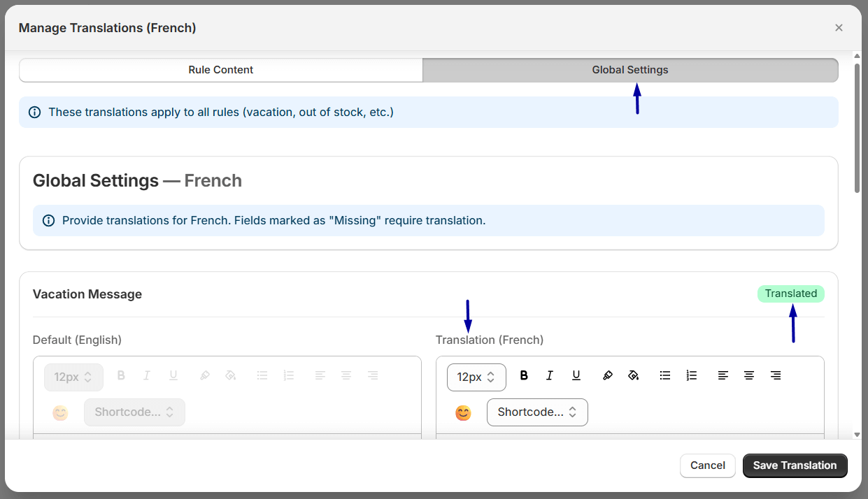The height and width of the screenshot is (499, 868).
Task: Right-align text in the French editor
Action: 776,375
